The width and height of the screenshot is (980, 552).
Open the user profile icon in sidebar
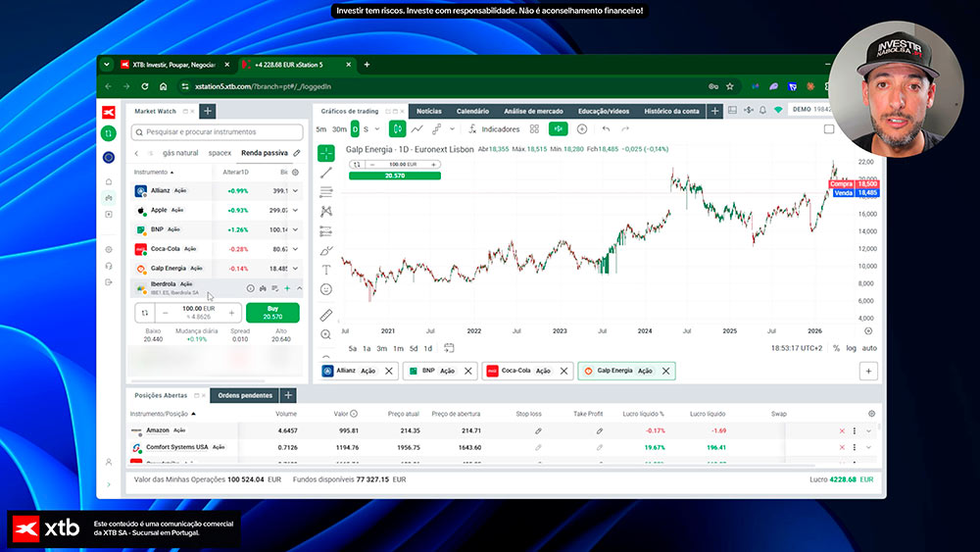pyautogui.click(x=109, y=462)
